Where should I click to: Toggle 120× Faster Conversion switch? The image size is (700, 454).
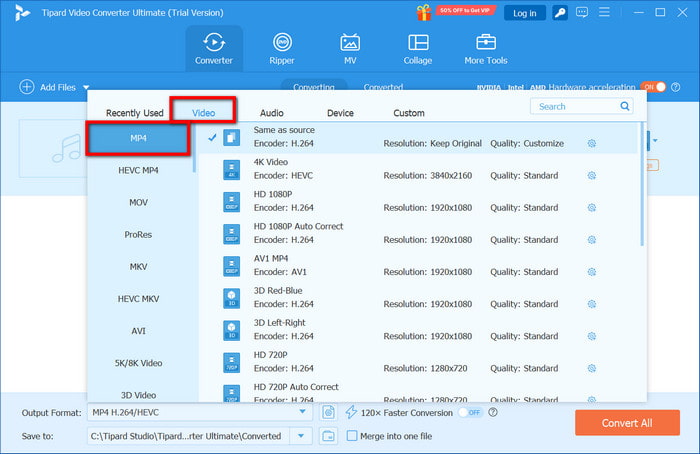pos(470,412)
